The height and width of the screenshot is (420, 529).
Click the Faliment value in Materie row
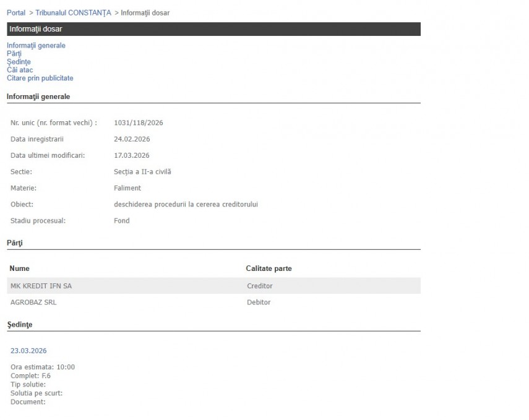pyautogui.click(x=127, y=188)
